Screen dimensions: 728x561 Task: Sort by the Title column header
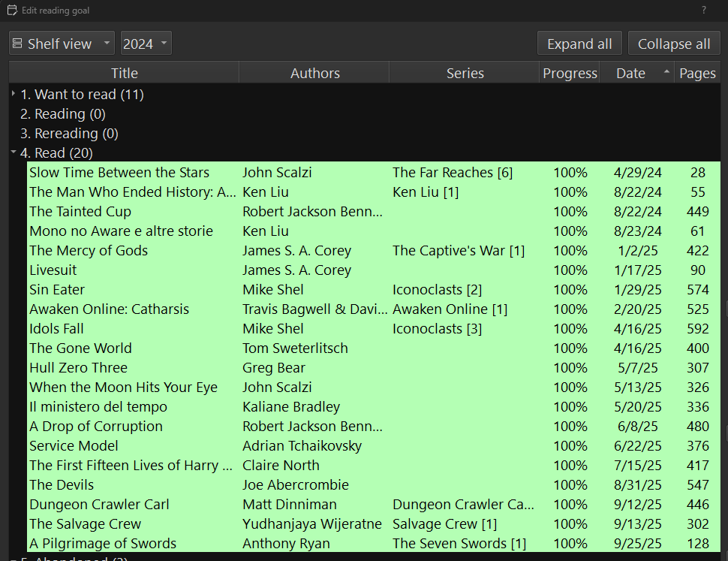coord(124,73)
